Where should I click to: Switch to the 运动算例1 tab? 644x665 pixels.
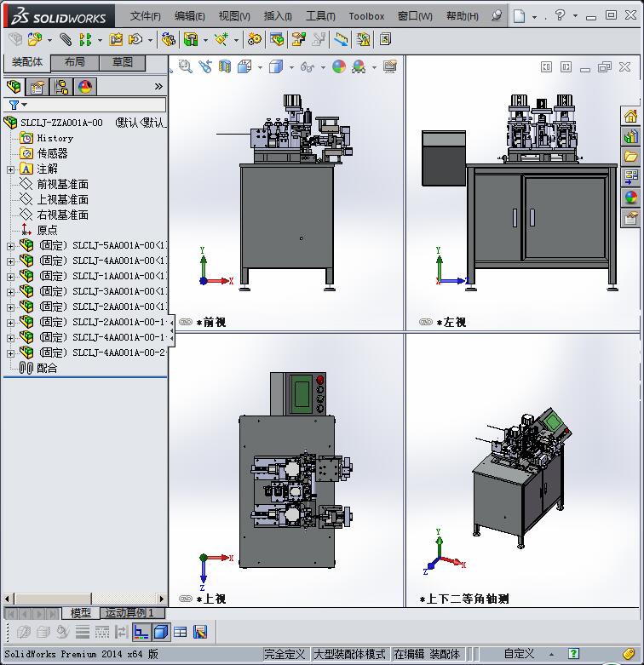132,613
